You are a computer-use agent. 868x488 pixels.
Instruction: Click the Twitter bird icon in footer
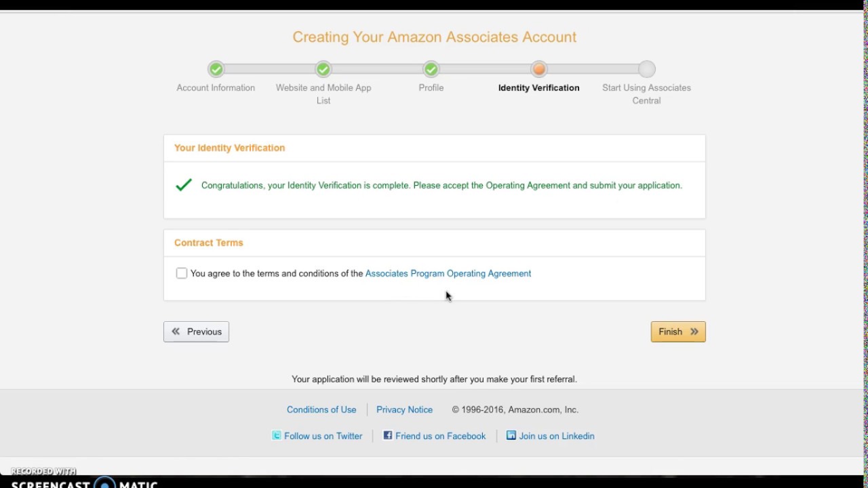[x=277, y=436]
